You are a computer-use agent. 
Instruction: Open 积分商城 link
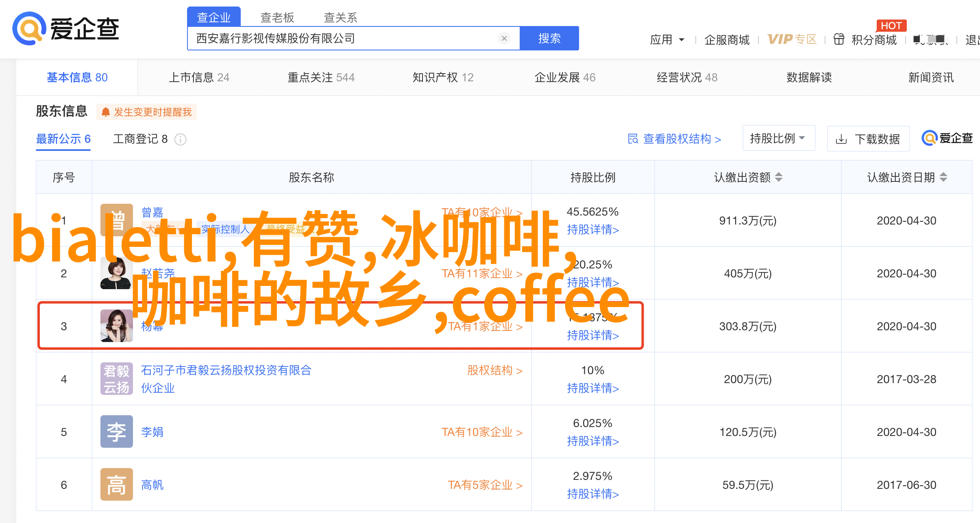[874, 39]
